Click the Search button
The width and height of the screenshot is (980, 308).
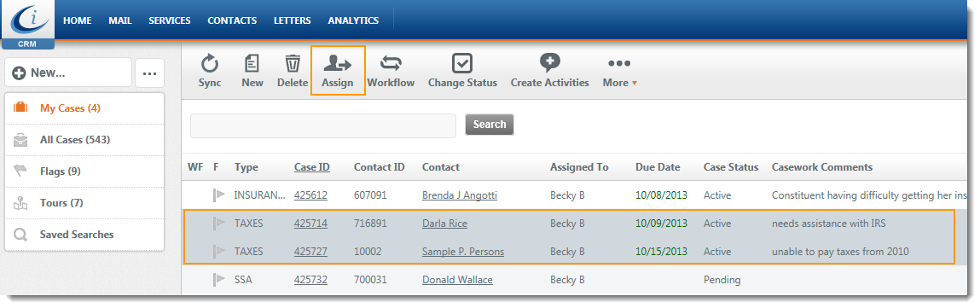point(490,125)
